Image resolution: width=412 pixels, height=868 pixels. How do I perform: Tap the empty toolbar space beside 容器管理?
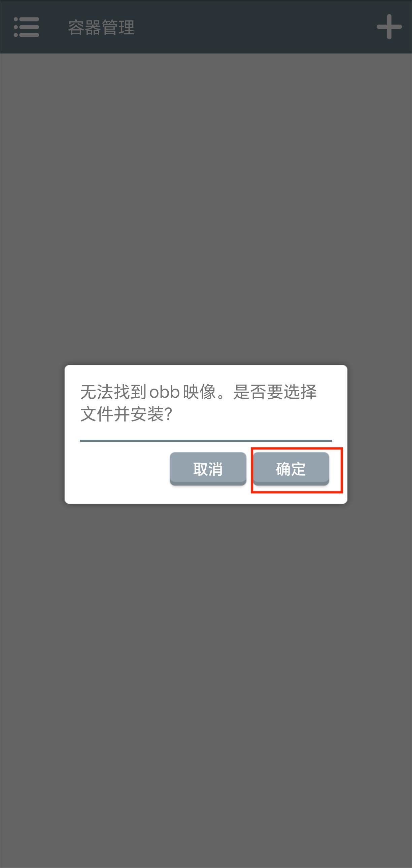click(253, 27)
